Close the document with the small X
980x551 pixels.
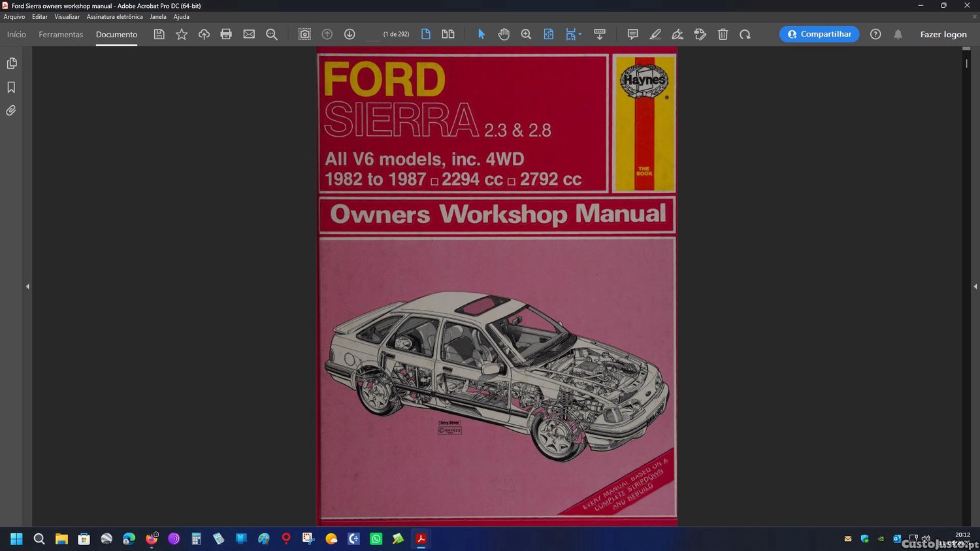click(x=974, y=17)
